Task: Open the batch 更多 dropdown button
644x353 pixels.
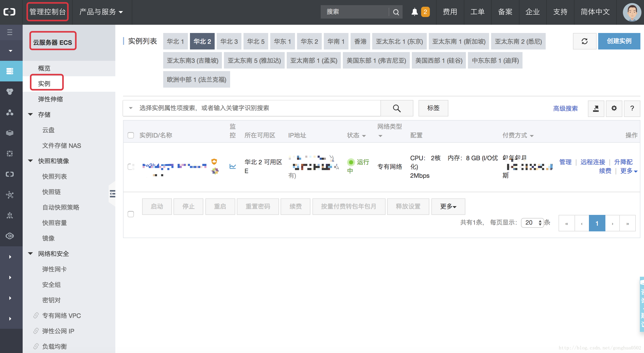Action: [448, 206]
